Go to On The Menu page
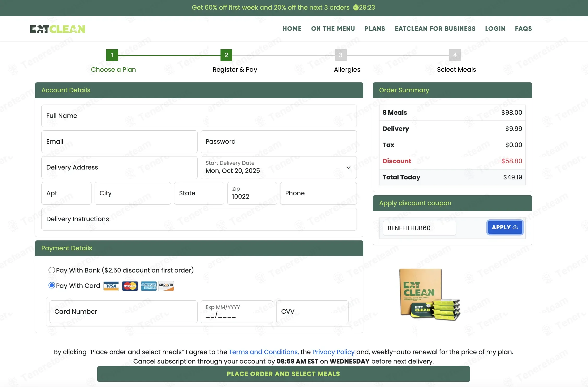The height and width of the screenshot is (387, 588). (333, 29)
